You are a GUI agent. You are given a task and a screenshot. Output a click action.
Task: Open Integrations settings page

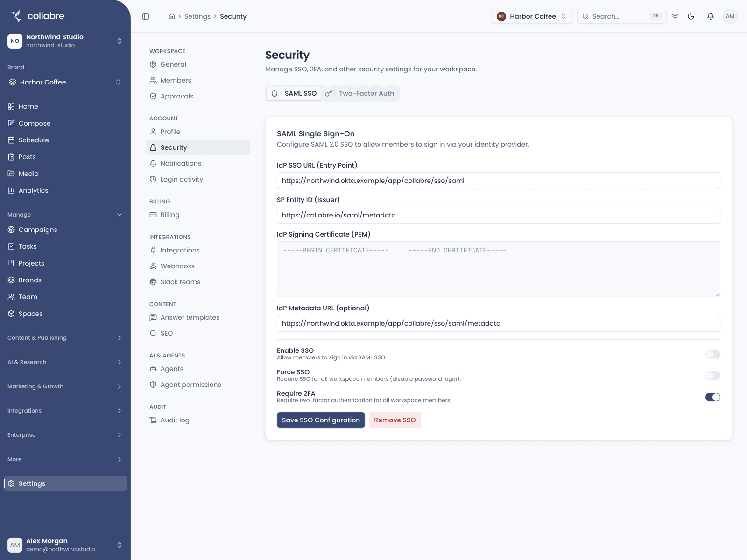198,250
